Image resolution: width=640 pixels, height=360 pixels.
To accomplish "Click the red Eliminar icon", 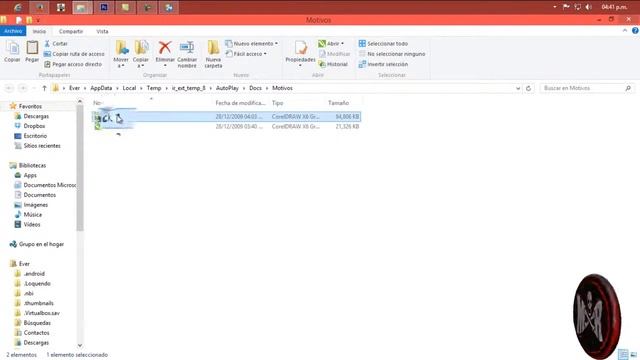I will pyautogui.click(x=165, y=47).
